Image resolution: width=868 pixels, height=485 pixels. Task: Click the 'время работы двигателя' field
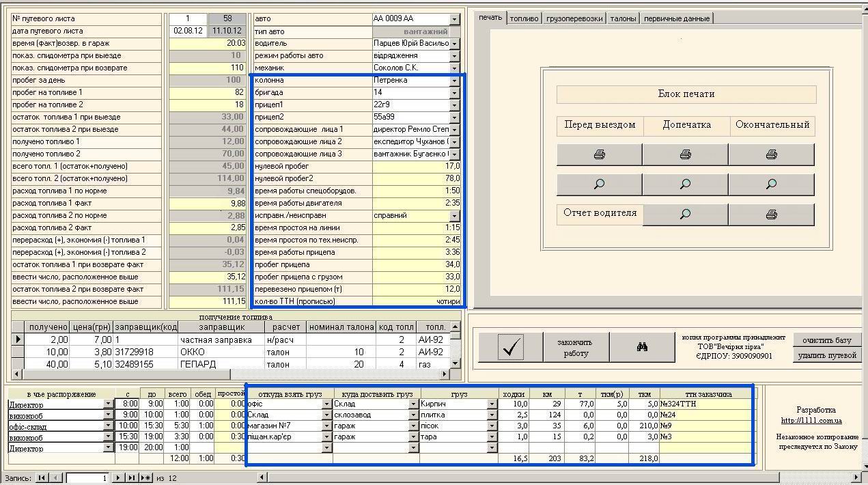click(417, 203)
